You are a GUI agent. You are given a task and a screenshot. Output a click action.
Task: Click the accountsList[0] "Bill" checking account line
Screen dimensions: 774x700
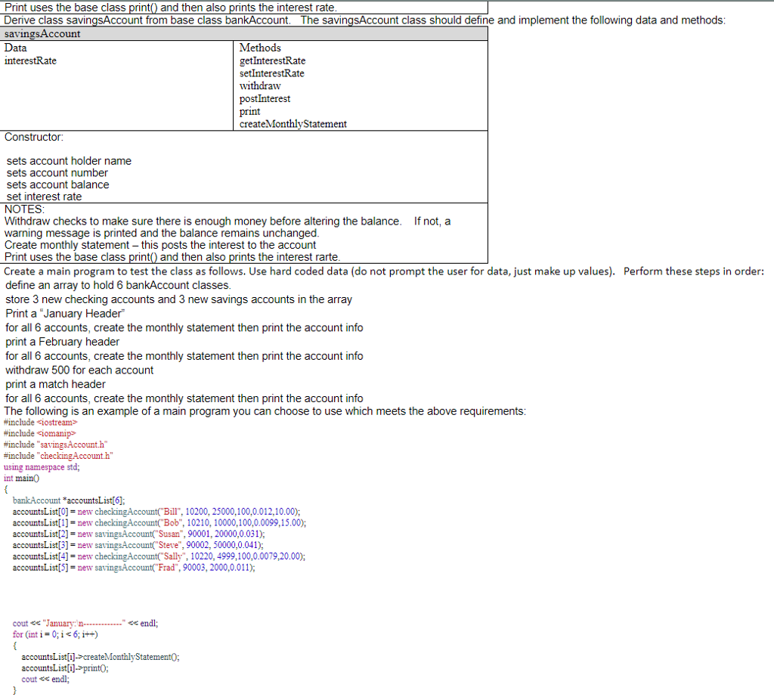coord(156,512)
